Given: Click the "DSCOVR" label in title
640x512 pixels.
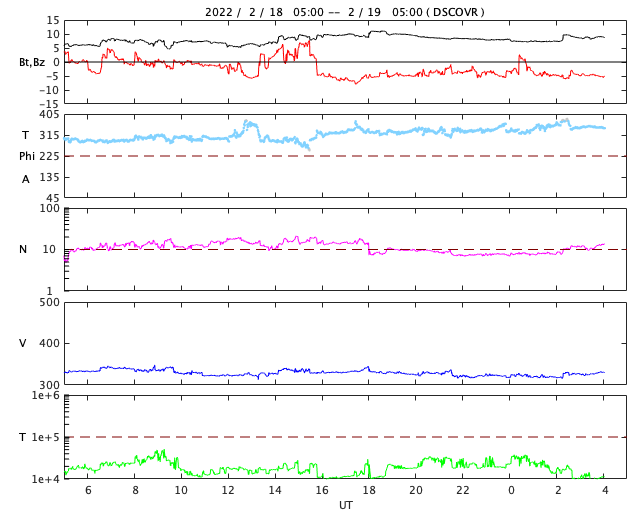Looking at the screenshot, I should pyautogui.click(x=455, y=12).
